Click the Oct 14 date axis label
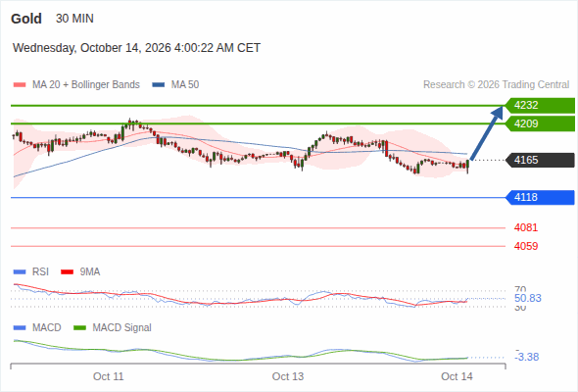Image resolution: width=578 pixels, height=392 pixels. pyautogui.click(x=457, y=377)
